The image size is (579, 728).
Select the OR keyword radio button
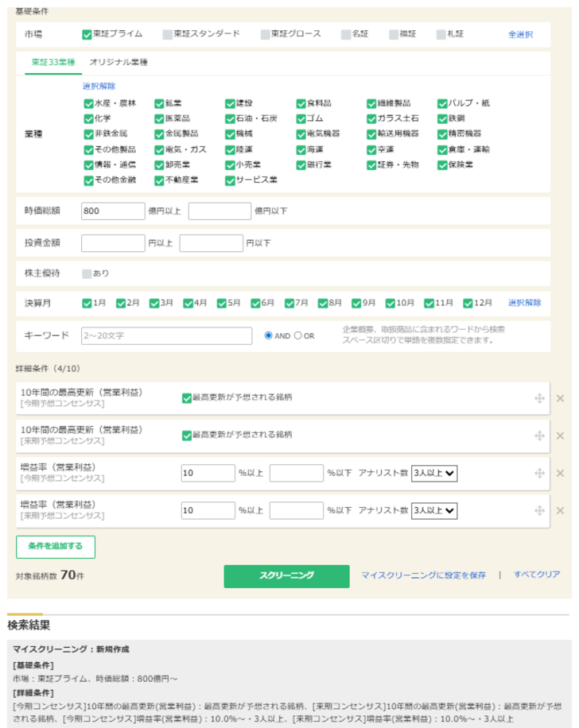298,335
